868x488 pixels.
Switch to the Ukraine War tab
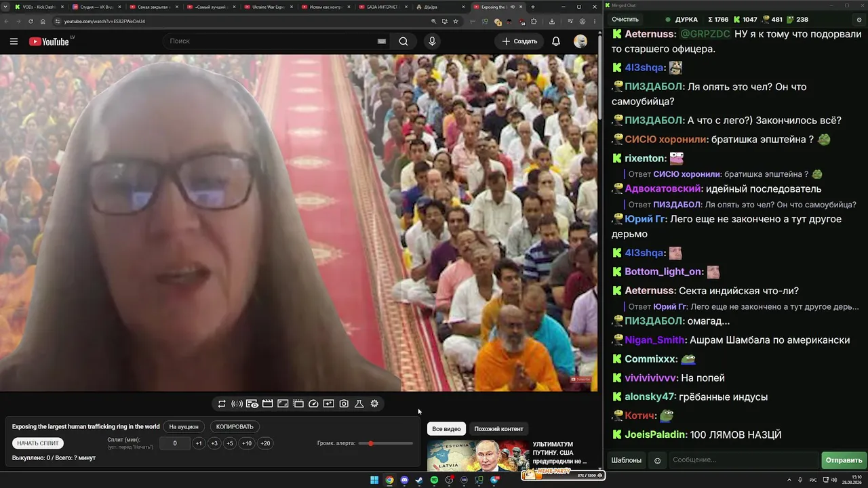click(x=270, y=7)
